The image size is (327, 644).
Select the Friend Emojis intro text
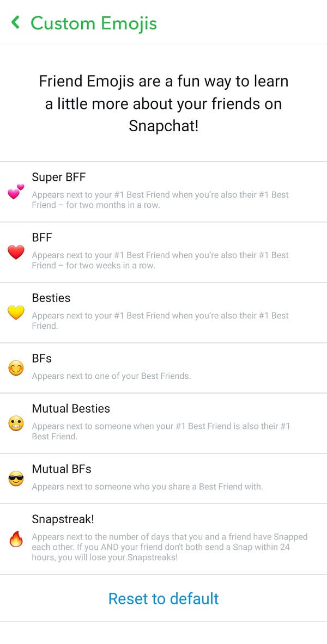point(163,103)
